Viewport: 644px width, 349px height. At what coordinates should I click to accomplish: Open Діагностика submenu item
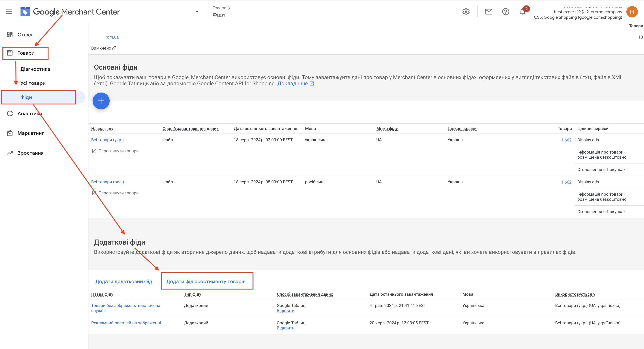pyautogui.click(x=35, y=69)
